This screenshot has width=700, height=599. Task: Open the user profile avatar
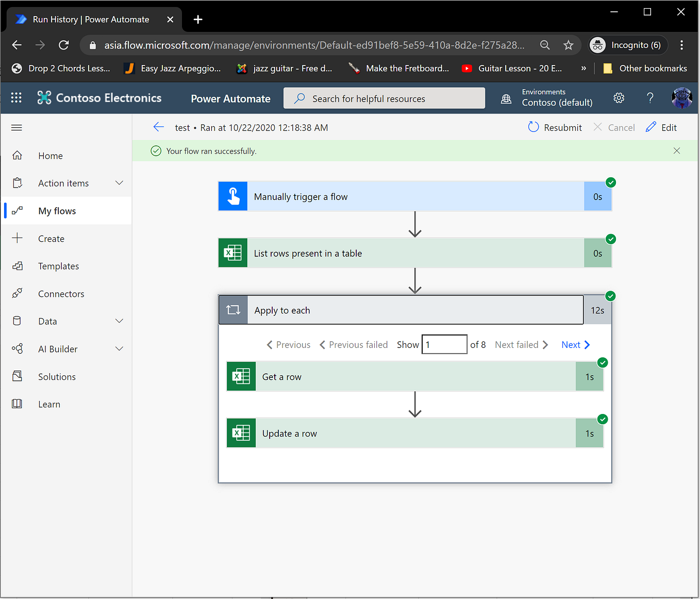point(682,98)
